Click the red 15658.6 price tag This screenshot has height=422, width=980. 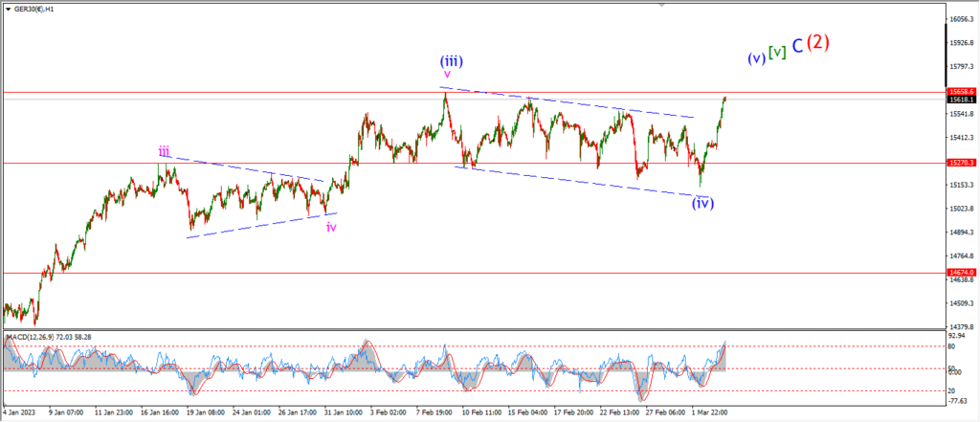pyautogui.click(x=960, y=91)
